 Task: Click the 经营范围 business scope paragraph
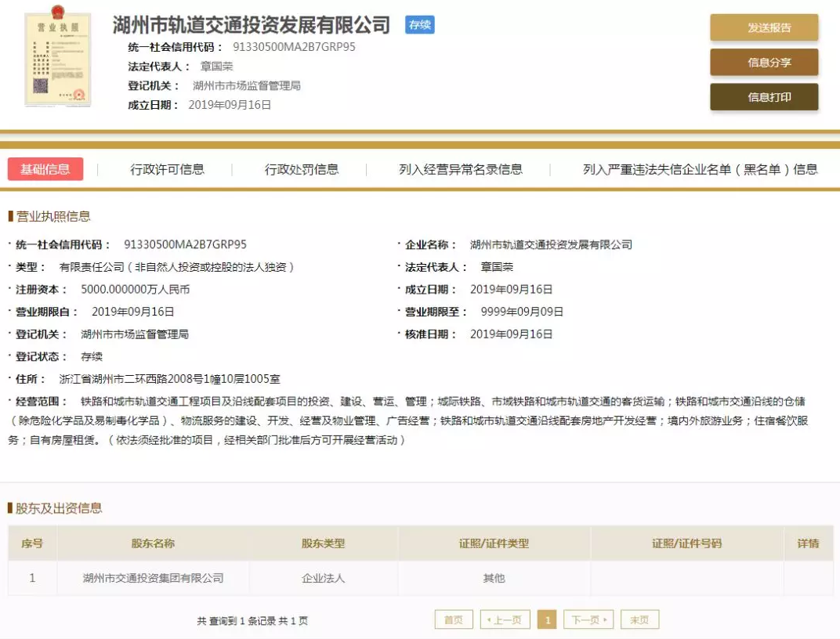(408, 421)
